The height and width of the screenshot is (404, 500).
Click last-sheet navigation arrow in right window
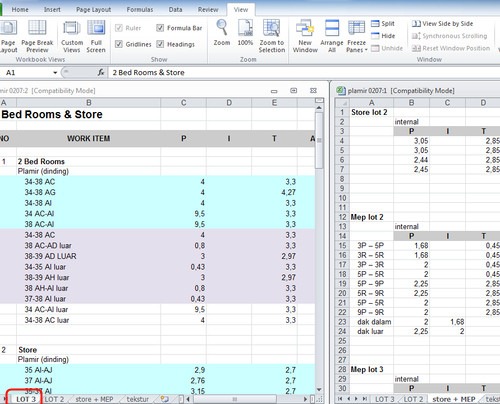365,399
